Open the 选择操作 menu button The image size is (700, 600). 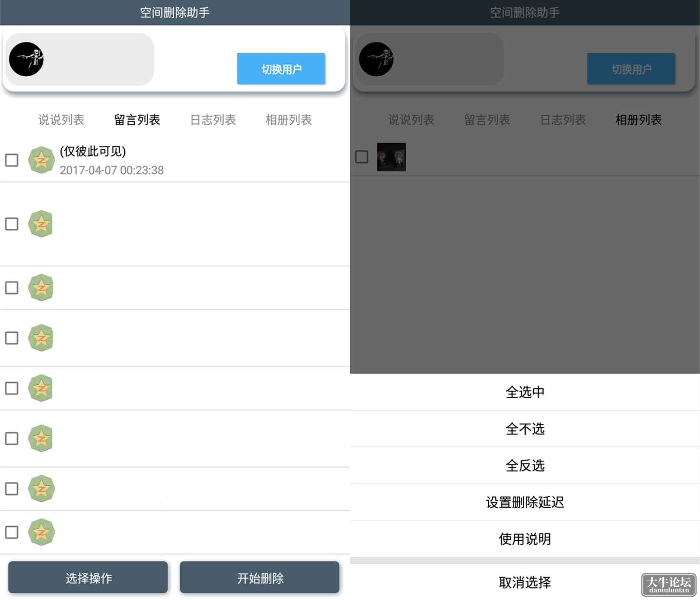coord(88,578)
